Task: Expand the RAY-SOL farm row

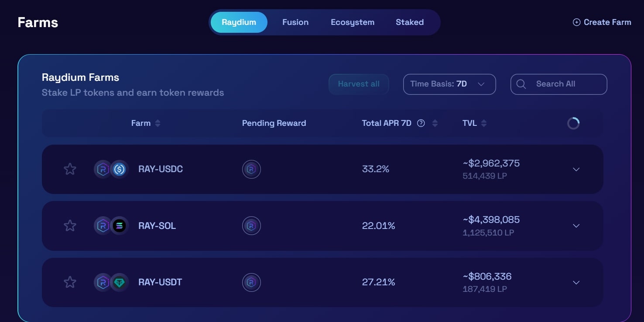Action: click(576, 225)
